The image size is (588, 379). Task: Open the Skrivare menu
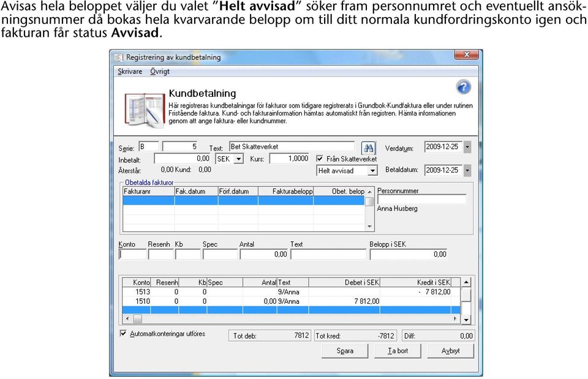click(130, 71)
